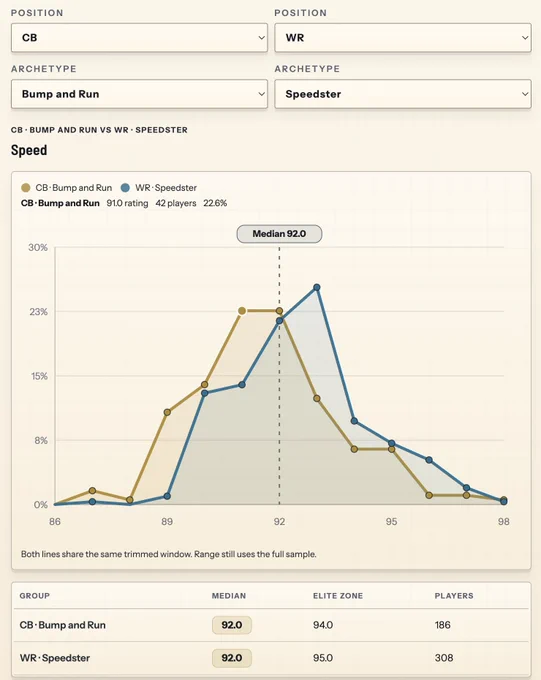Click the blue peak point at rating 93
This screenshot has width=541, height=680.
click(317, 288)
